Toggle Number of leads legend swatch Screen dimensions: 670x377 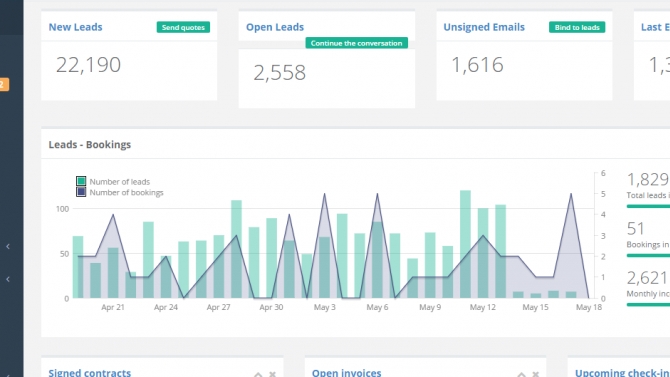tap(81, 181)
